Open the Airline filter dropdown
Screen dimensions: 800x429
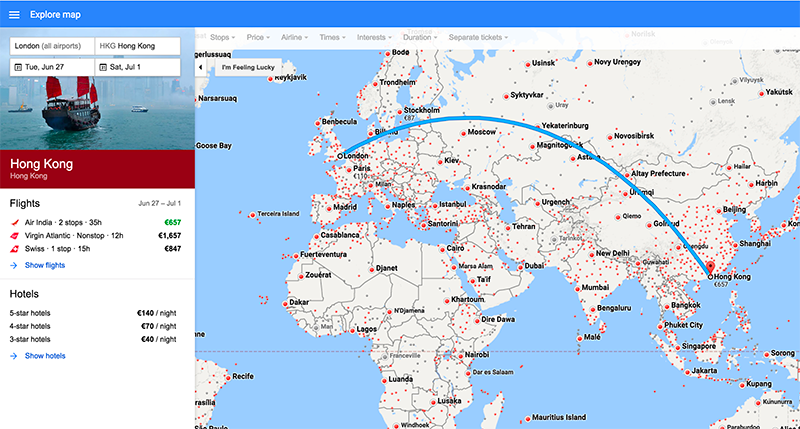pyautogui.click(x=294, y=37)
